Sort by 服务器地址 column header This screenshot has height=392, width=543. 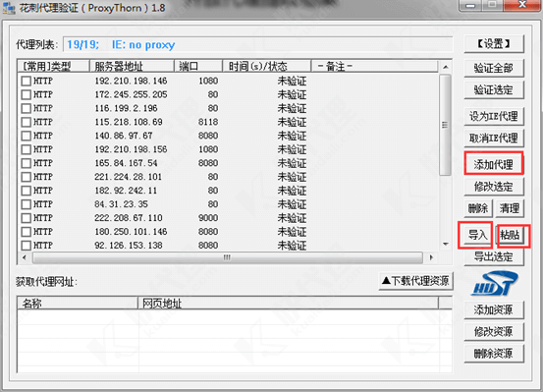point(132,66)
